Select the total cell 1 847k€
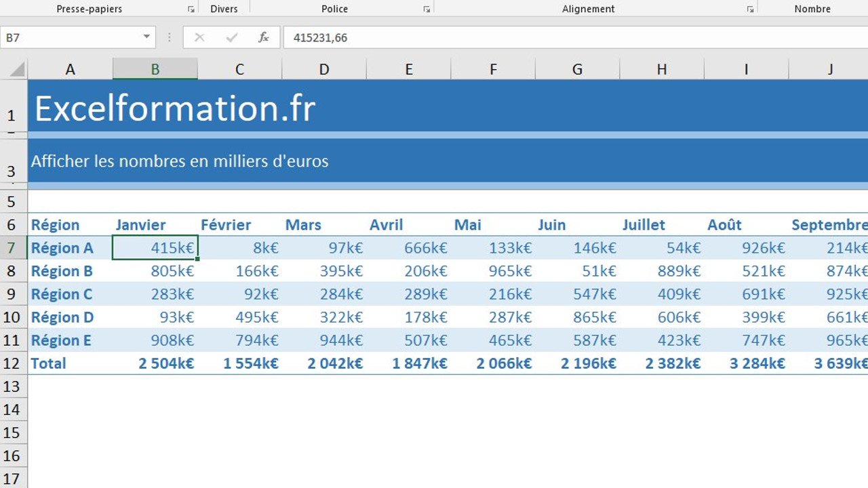 [x=408, y=363]
